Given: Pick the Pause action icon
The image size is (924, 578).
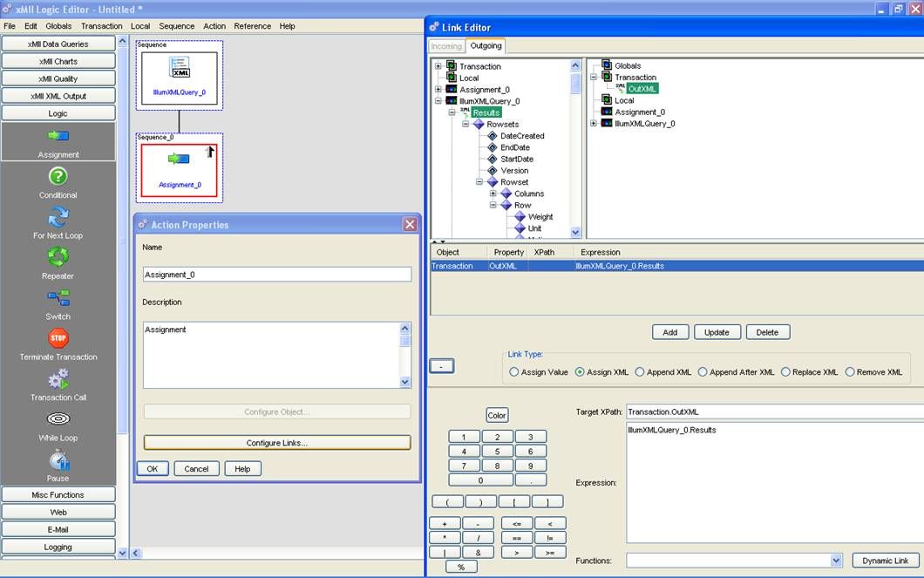Looking at the screenshot, I should tap(59, 459).
